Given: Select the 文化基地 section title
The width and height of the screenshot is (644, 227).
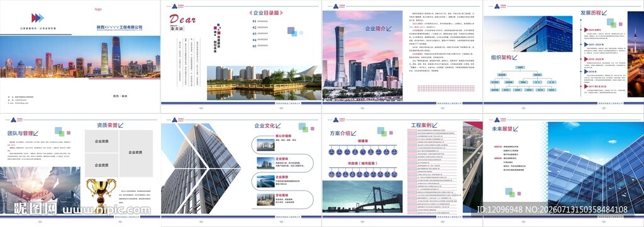Looking at the screenshot, I should 281,195.
